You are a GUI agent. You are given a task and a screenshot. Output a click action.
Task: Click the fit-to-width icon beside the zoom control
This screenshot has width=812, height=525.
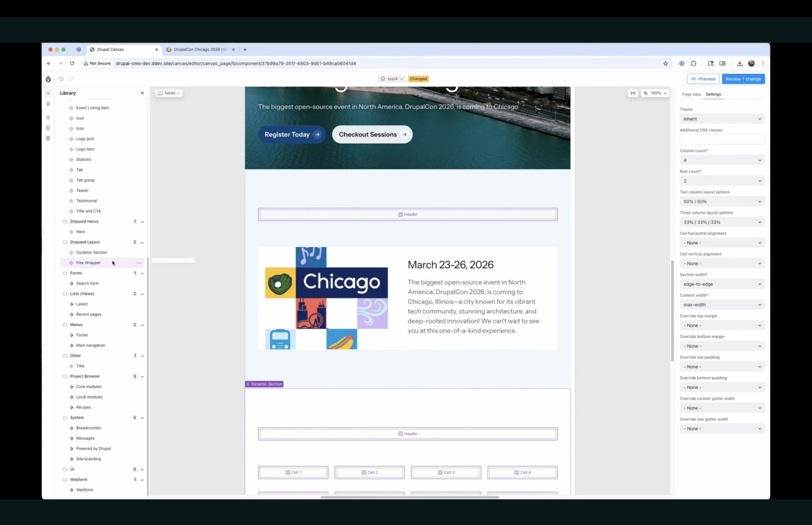[633, 93]
